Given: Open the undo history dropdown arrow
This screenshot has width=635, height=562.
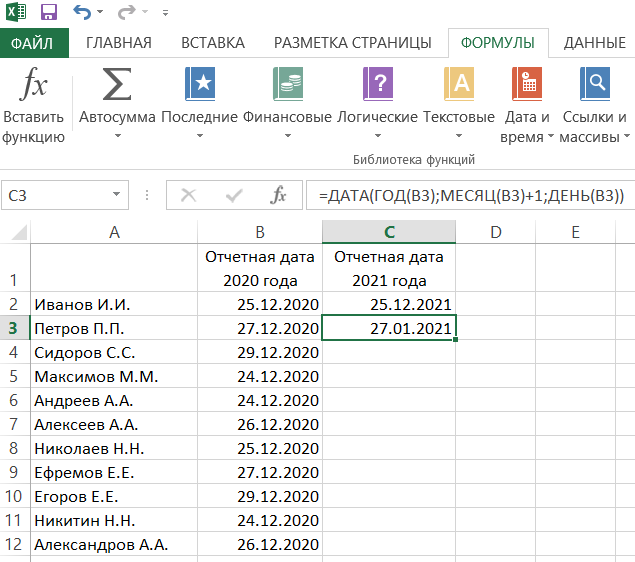Looking at the screenshot, I should point(100,12).
